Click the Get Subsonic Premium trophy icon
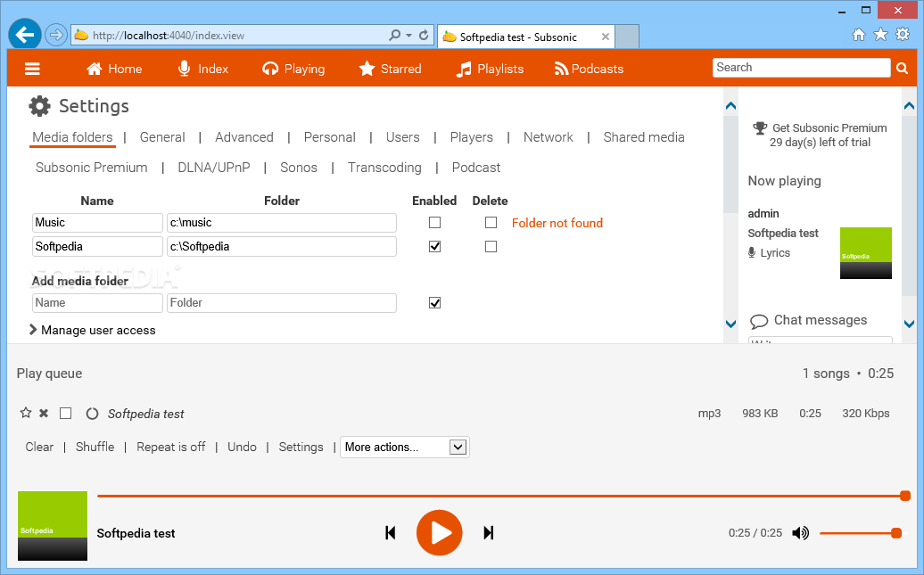The height and width of the screenshot is (575, 924). point(760,128)
